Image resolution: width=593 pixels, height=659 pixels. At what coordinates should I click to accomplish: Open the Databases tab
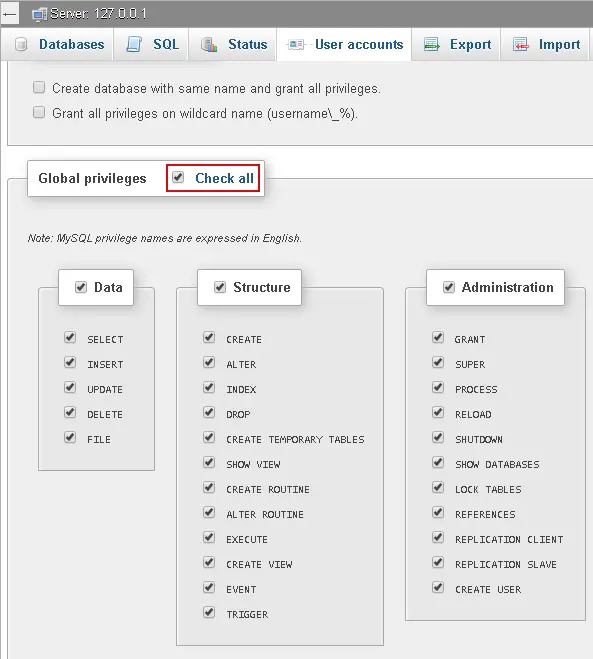click(x=57, y=45)
